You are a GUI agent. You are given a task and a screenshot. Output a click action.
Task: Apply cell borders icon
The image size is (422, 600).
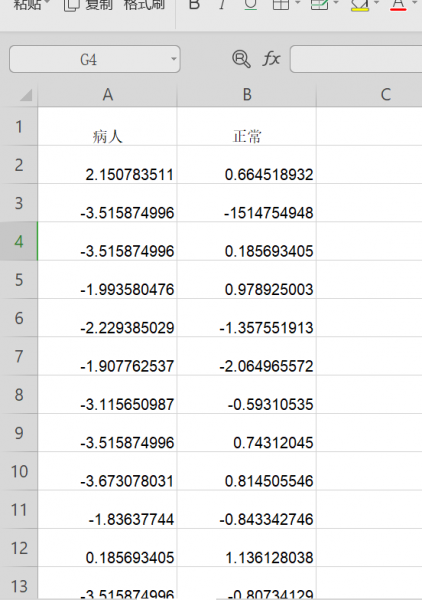click(281, 5)
